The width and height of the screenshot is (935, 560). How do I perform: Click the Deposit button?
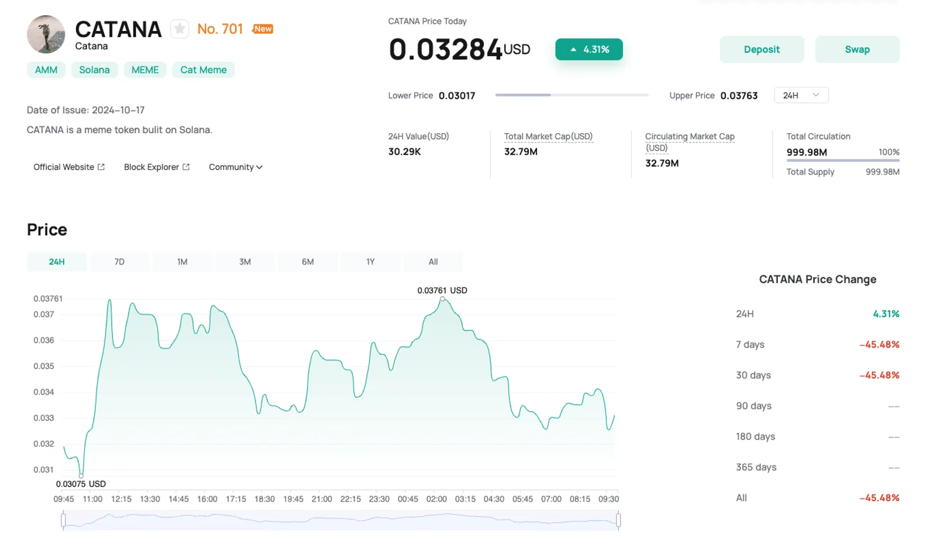tap(761, 50)
